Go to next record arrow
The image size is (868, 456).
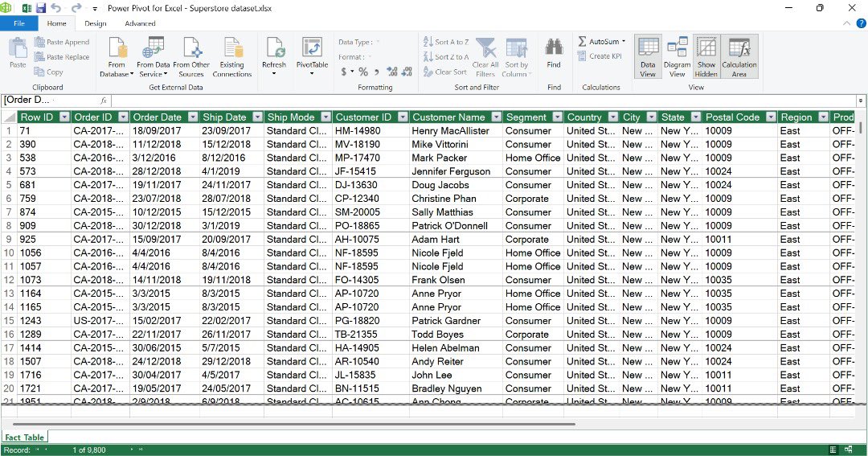point(133,450)
